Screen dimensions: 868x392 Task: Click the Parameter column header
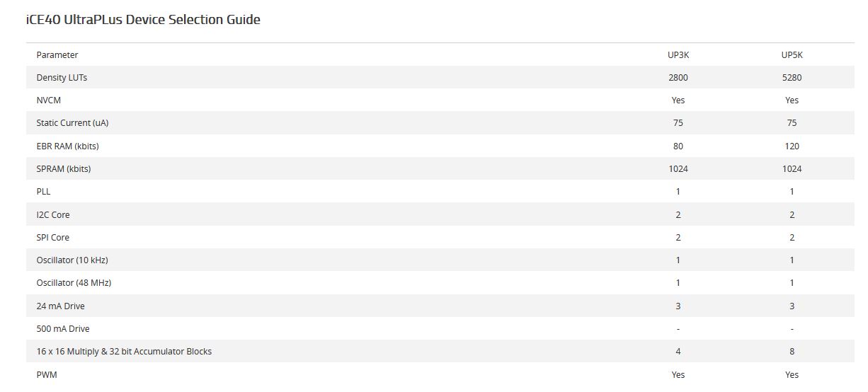click(x=57, y=54)
